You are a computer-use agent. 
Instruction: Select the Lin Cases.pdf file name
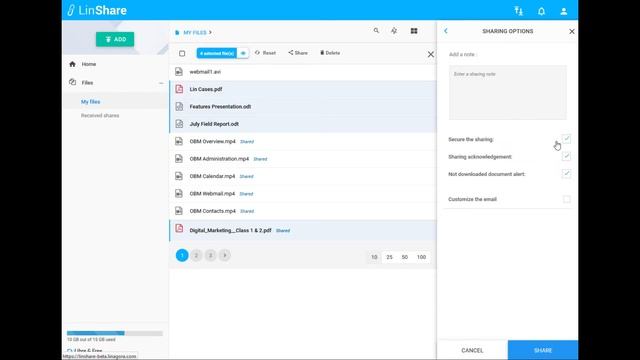(206, 89)
